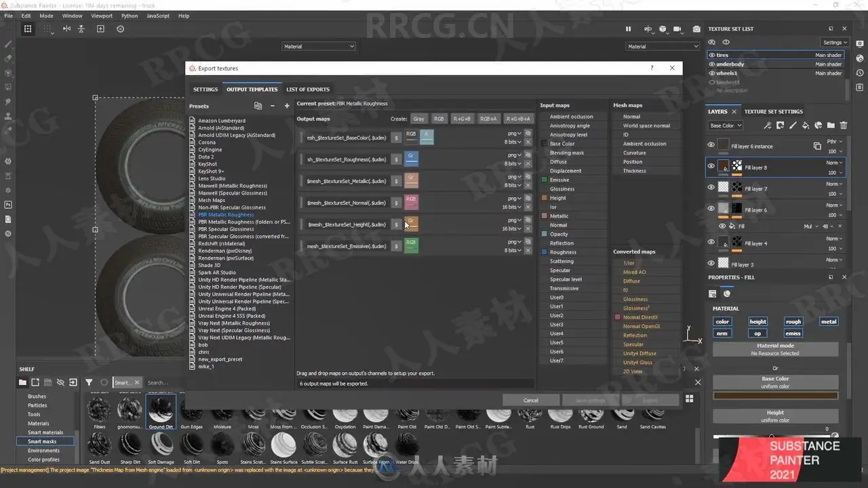Click the grid view icon beside Export button
Screen dimensions: 868x488
(690, 399)
